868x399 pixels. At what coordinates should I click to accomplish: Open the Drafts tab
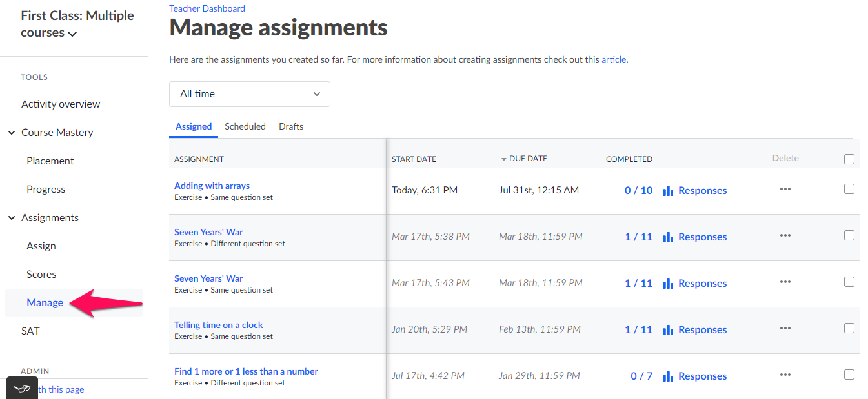click(290, 126)
